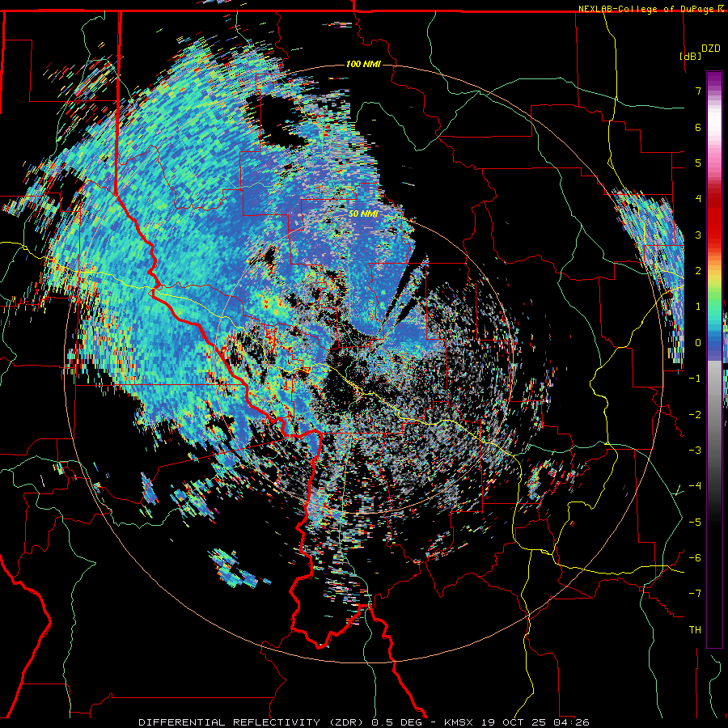Click the 'KMSX' radar site identifier
The width and height of the screenshot is (728, 728).
(459, 722)
